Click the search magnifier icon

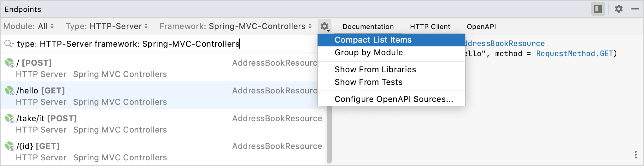9,44
